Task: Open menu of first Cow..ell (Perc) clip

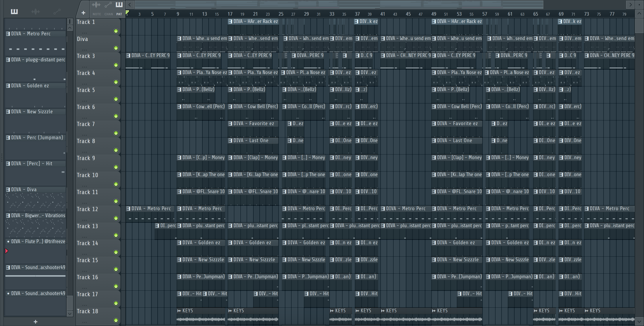Action: click(179, 107)
